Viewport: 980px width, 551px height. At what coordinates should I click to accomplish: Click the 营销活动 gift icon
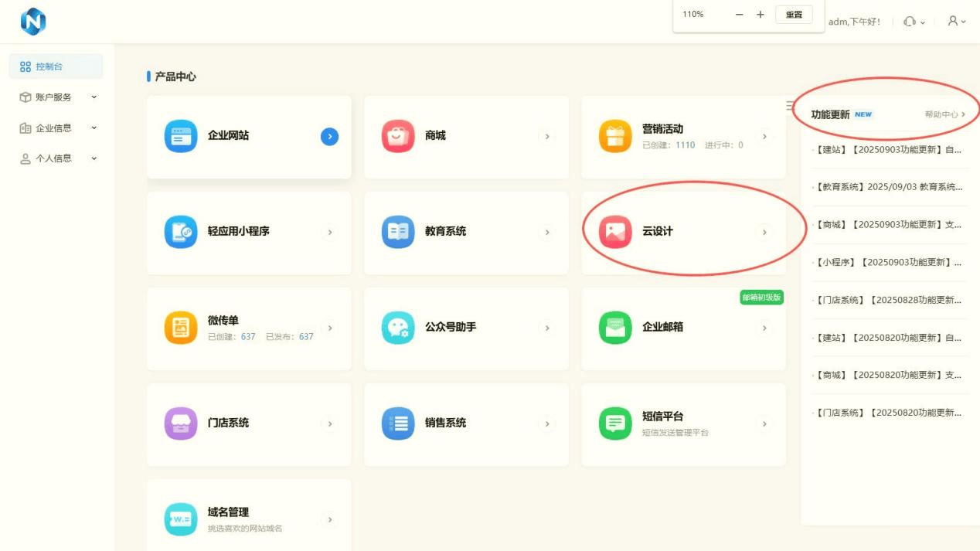click(x=615, y=137)
